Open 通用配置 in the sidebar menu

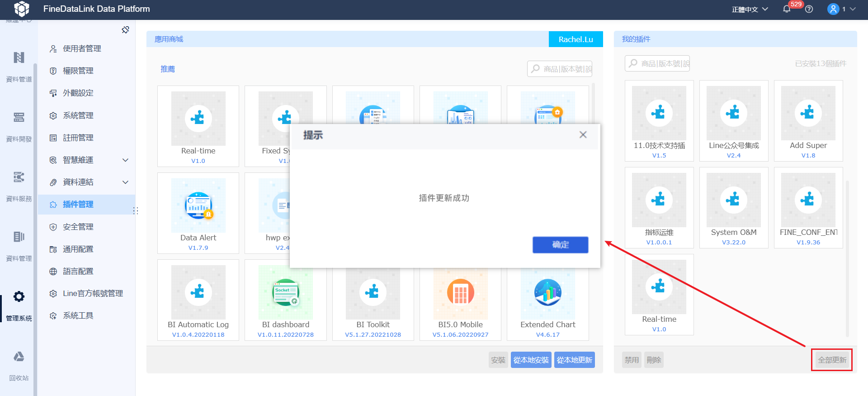point(86,249)
